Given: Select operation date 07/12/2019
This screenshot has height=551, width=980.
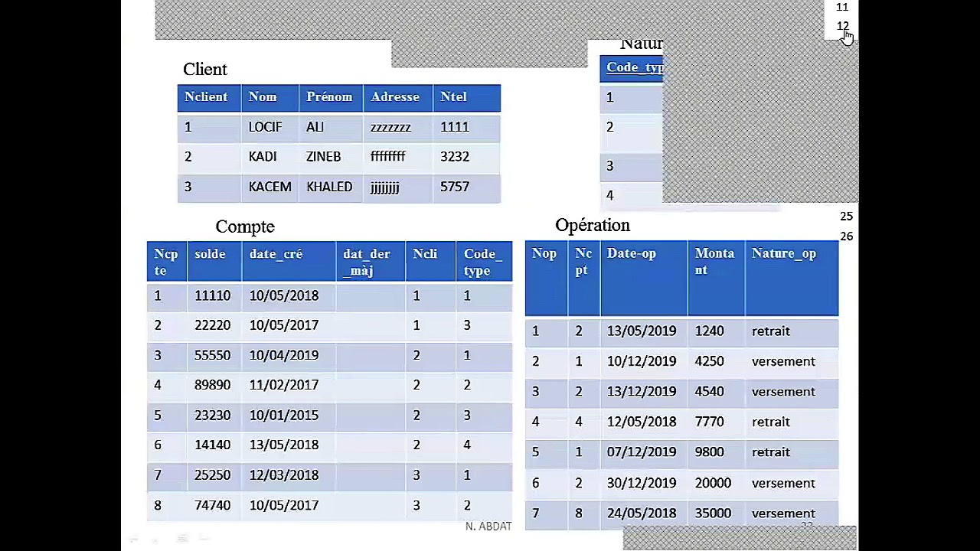Looking at the screenshot, I should pos(642,452).
